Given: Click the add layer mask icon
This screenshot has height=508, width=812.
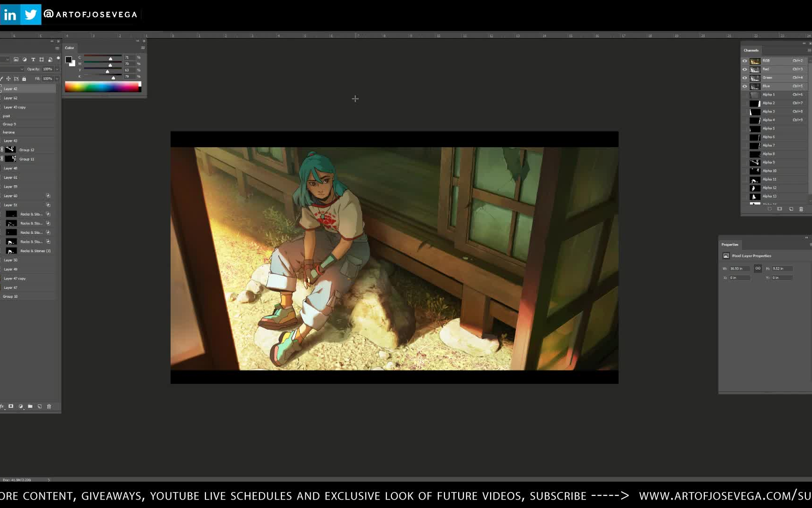Looking at the screenshot, I should [x=11, y=406].
